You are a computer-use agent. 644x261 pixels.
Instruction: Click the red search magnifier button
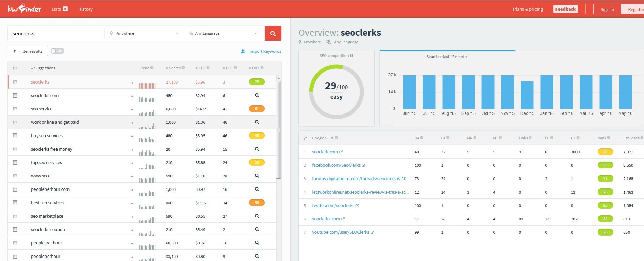(273, 33)
